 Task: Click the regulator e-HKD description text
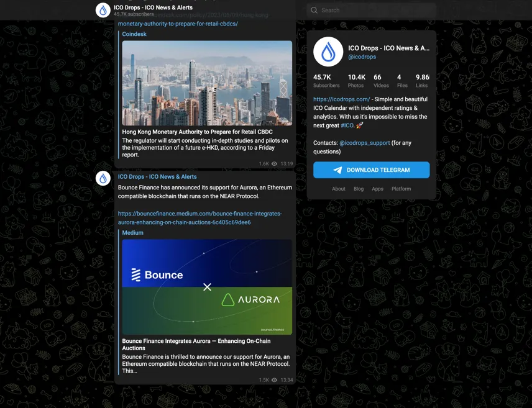[x=205, y=148]
